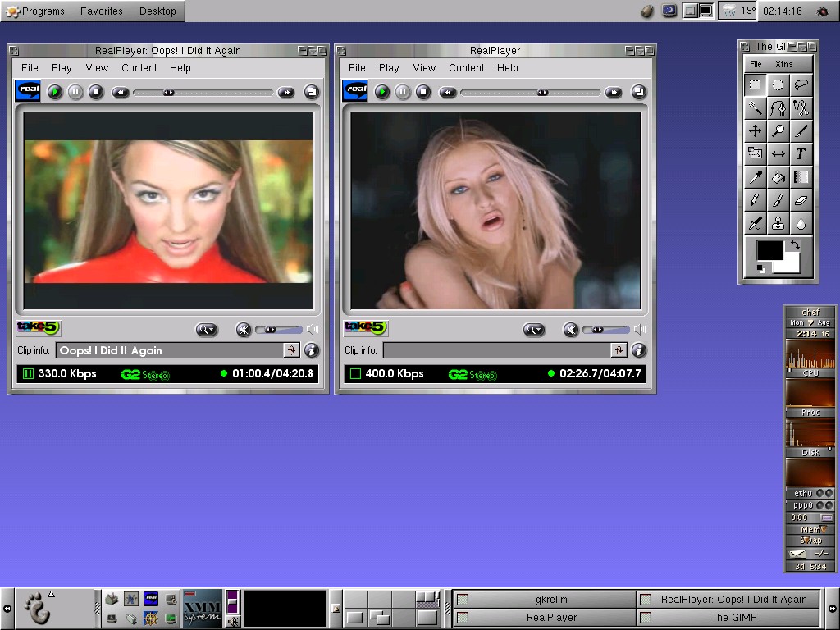Select GIMP blur/sharpen drop tool

801,223
